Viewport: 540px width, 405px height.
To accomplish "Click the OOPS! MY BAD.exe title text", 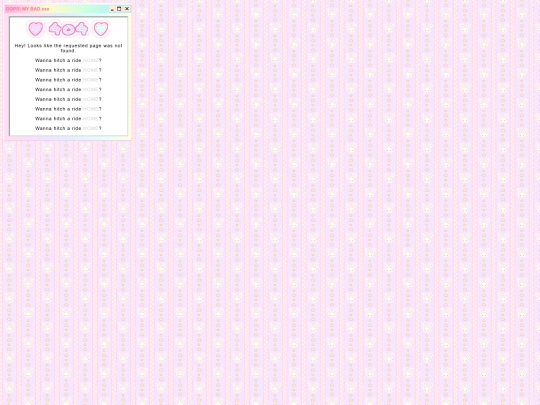I will [x=28, y=9].
